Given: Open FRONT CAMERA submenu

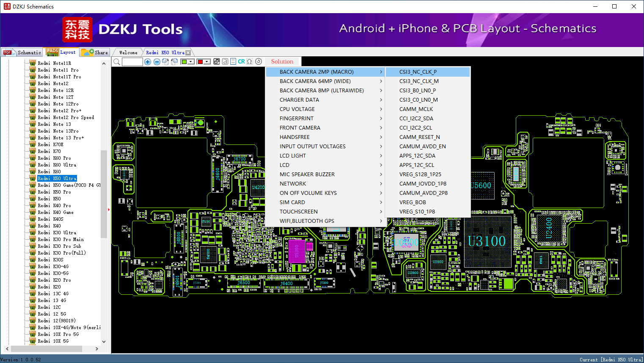Looking at the screenshot, I should pyautogui.click(x=325, y=128).
